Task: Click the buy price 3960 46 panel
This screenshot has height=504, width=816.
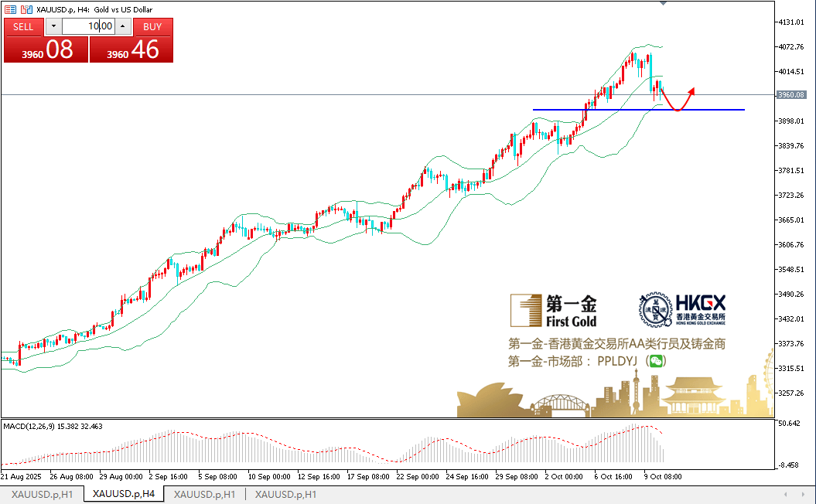Action: pyautogui.click(x=131, y=50)
